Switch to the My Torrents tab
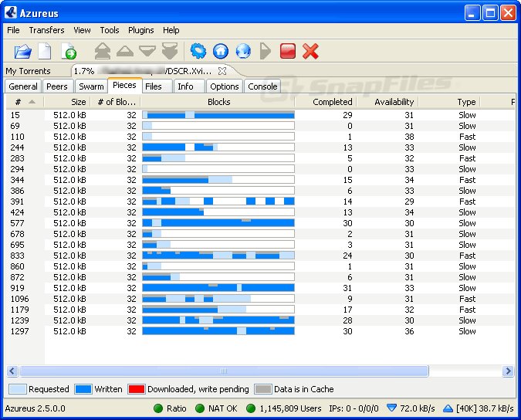521x420 pixels. [x=29, y=71]
